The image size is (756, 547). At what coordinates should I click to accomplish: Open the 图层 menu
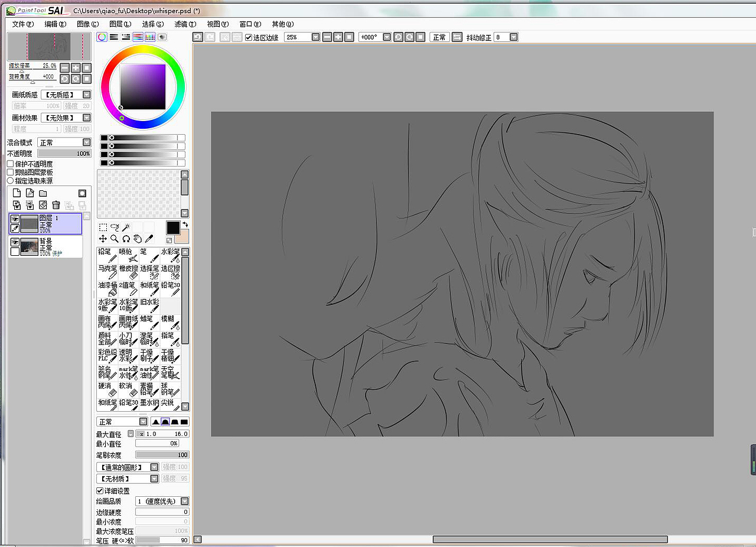[120, 24]
